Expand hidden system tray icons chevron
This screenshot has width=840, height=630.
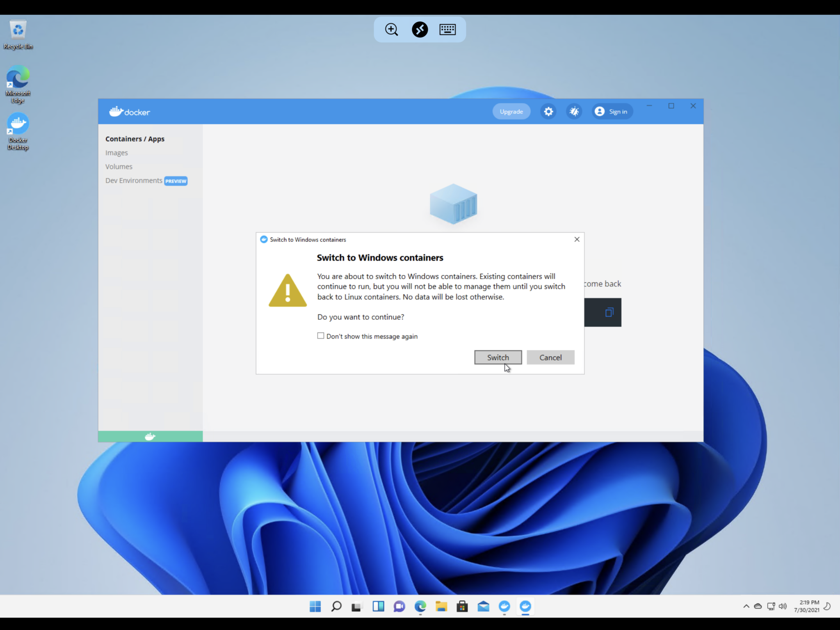coord(746,606)
